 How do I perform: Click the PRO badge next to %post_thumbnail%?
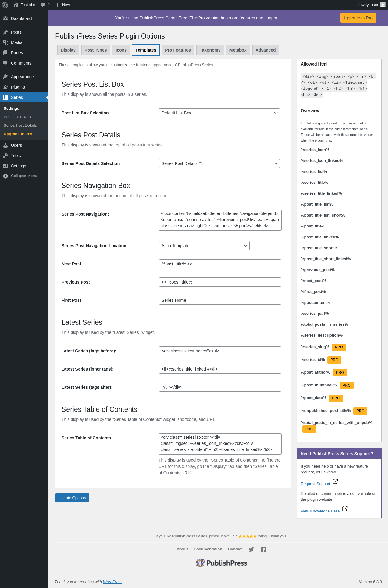coord(346,385)
